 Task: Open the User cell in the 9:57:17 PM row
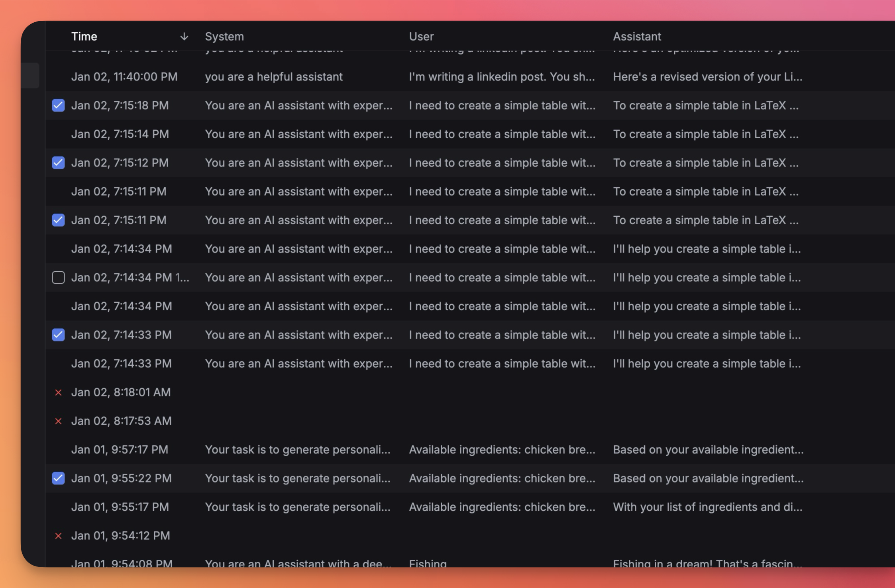click(502, 450)
